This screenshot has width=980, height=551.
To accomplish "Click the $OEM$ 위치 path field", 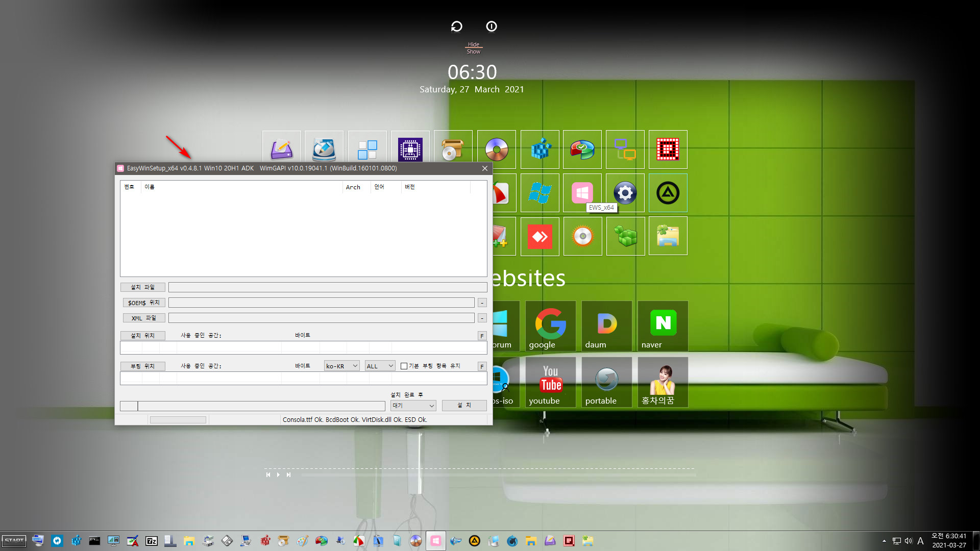I will click(322, 303).
